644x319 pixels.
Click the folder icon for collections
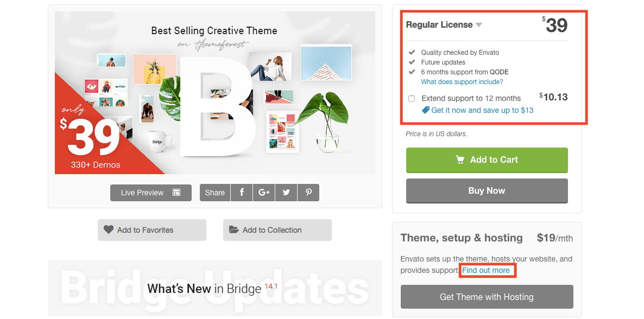(234, 229)
